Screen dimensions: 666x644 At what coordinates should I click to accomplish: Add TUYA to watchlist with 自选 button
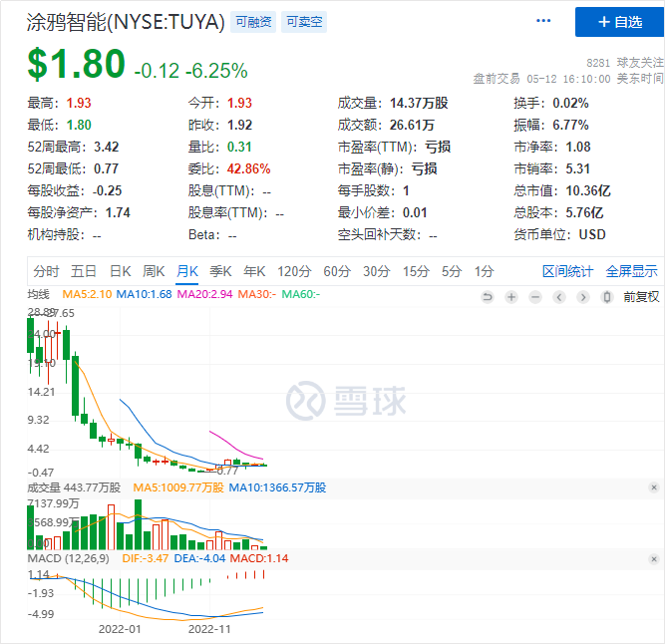tap(620, 22)
